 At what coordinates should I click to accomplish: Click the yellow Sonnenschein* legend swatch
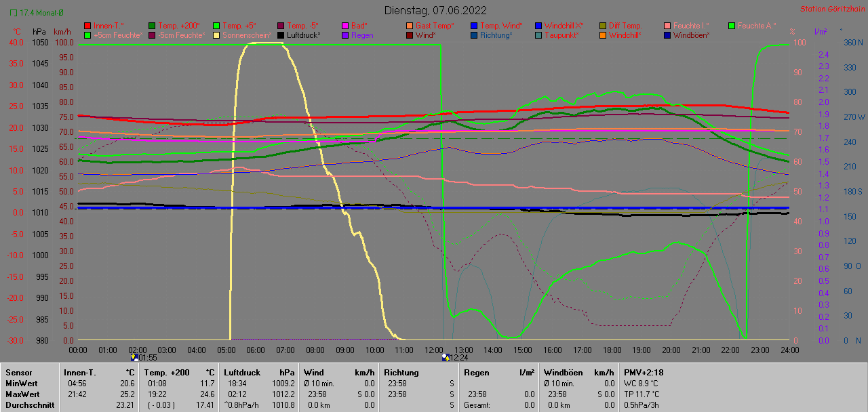216,35
